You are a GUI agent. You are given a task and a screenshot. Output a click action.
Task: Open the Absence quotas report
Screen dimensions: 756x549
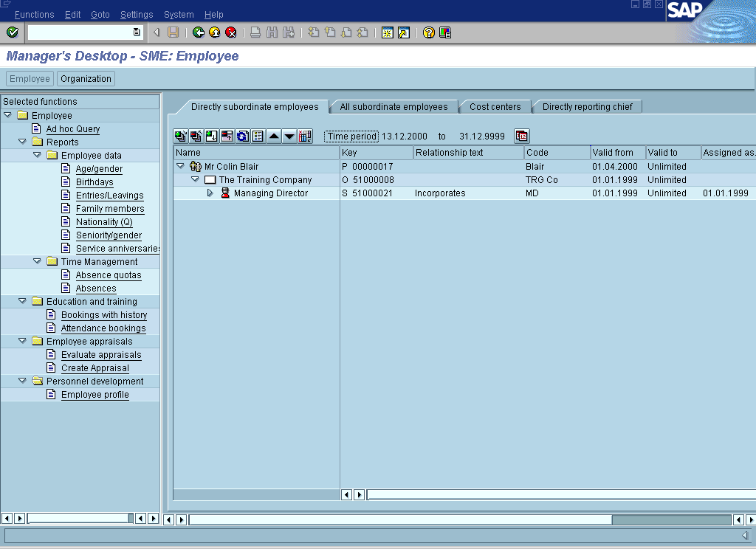[109, 274]
